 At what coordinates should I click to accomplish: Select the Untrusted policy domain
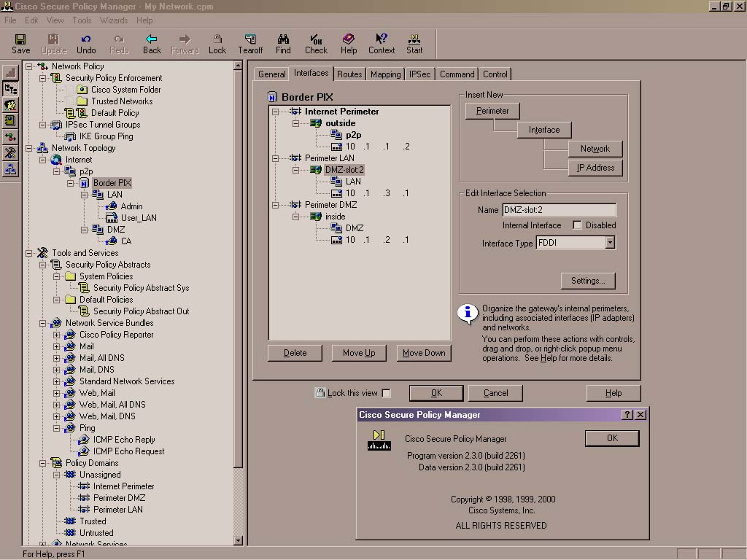tap(96, 533)
